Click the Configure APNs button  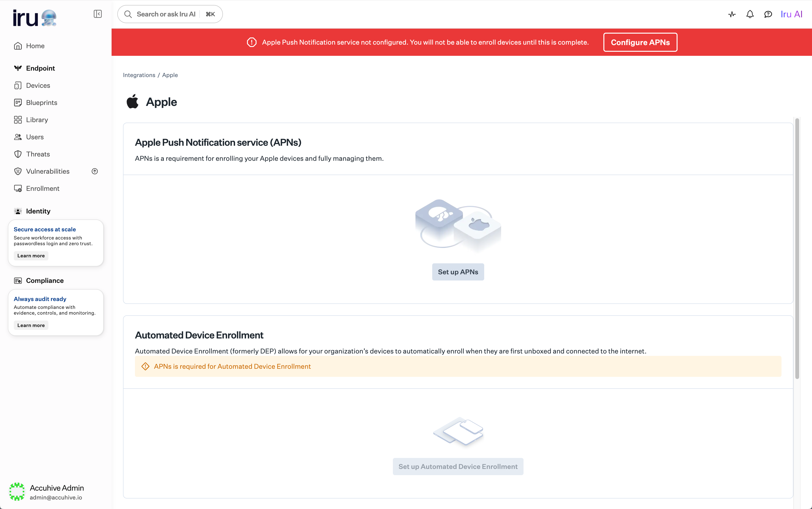[640, 42]
